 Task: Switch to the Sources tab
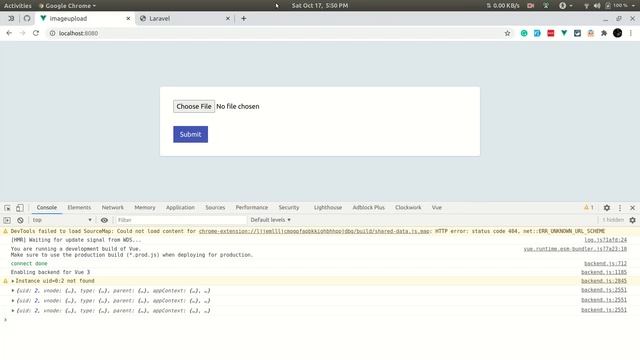215,207
